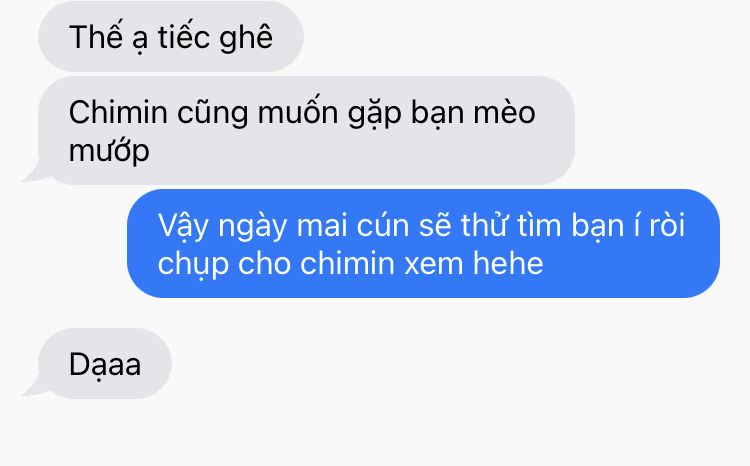Click the word "hehe" in the blue bubble
Viewport: 750px width, 466px height.
[508, 263]
